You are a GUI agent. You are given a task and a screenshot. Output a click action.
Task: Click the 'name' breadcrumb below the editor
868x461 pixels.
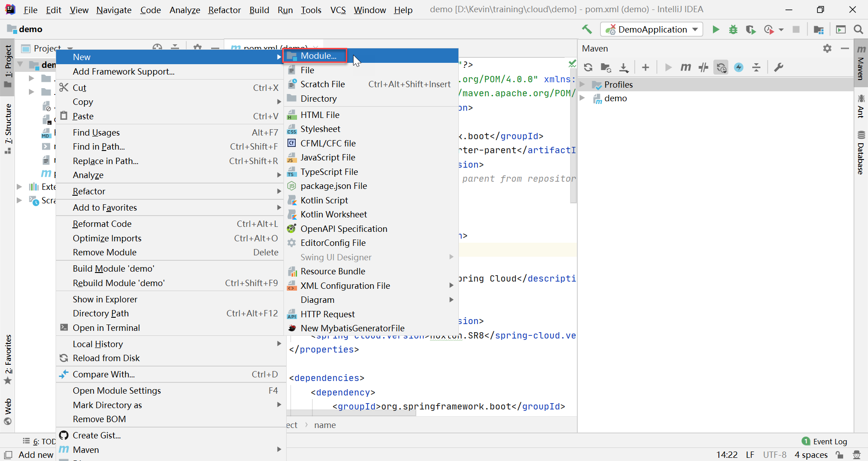coord(325,425)
